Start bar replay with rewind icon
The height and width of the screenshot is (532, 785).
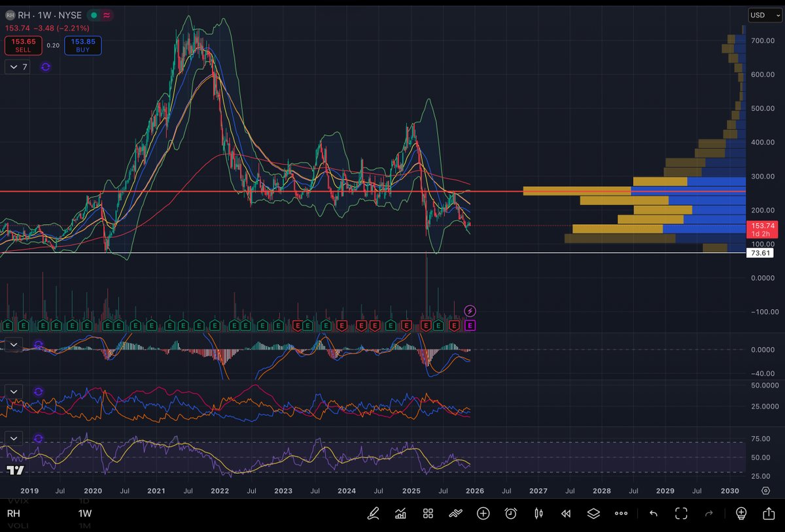[566, 513]
